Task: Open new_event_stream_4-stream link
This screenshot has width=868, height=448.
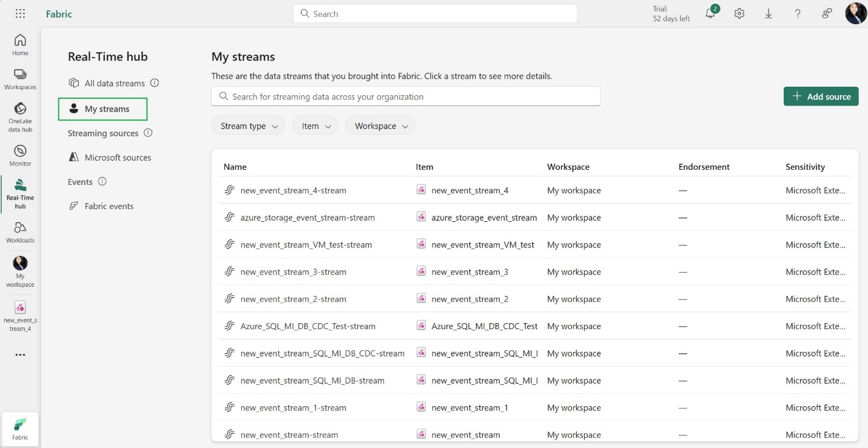Action: [293, 190]
